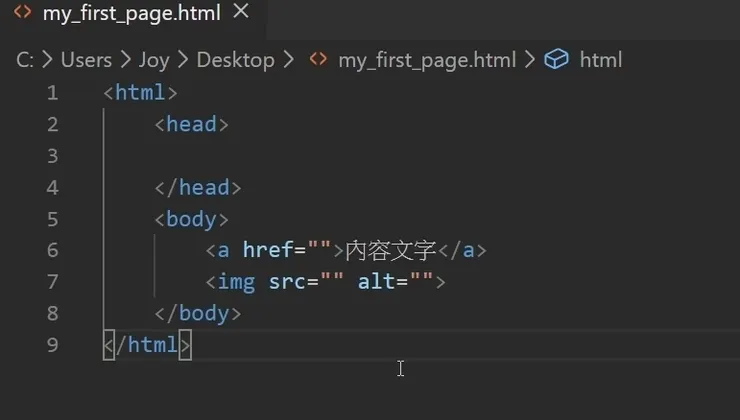The image size is (740, 420).
Task: Click line number 5 in the gutter
Action: [x=52, y=219]
